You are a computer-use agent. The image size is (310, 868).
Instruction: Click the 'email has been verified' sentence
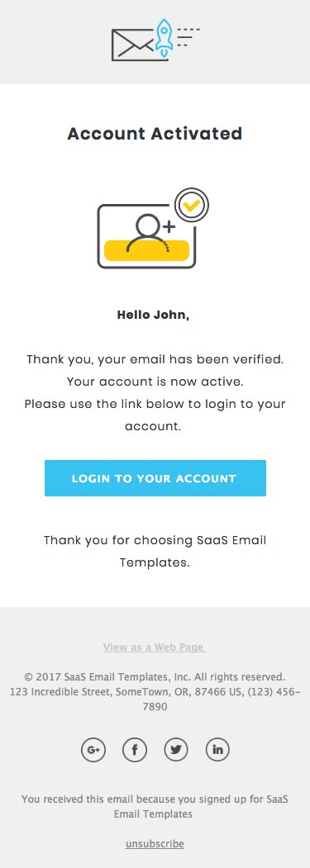pos(155,360)
